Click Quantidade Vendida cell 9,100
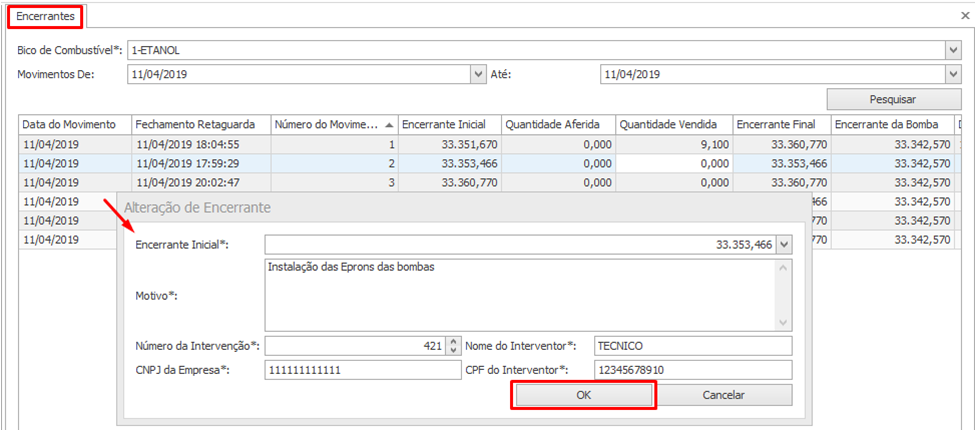Image resolution: width=976 pixels, height=431 pixels. coord(674,145)
